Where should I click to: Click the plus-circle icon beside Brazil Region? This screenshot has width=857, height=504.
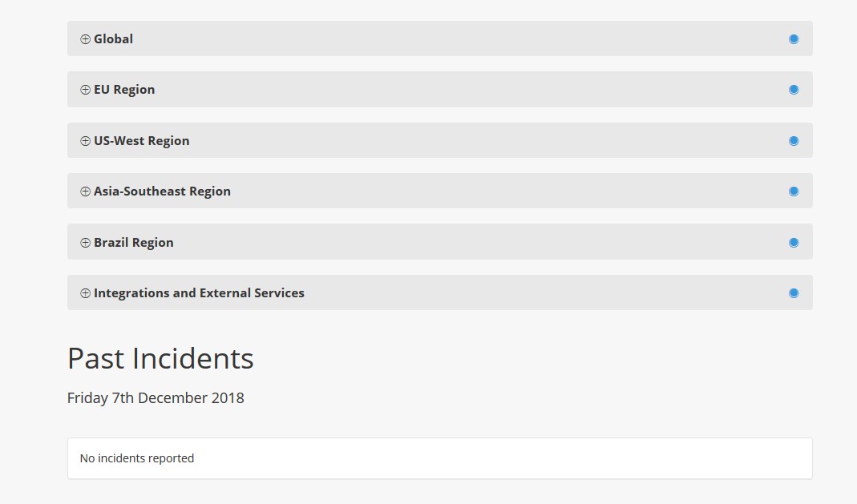coord(85,243)
